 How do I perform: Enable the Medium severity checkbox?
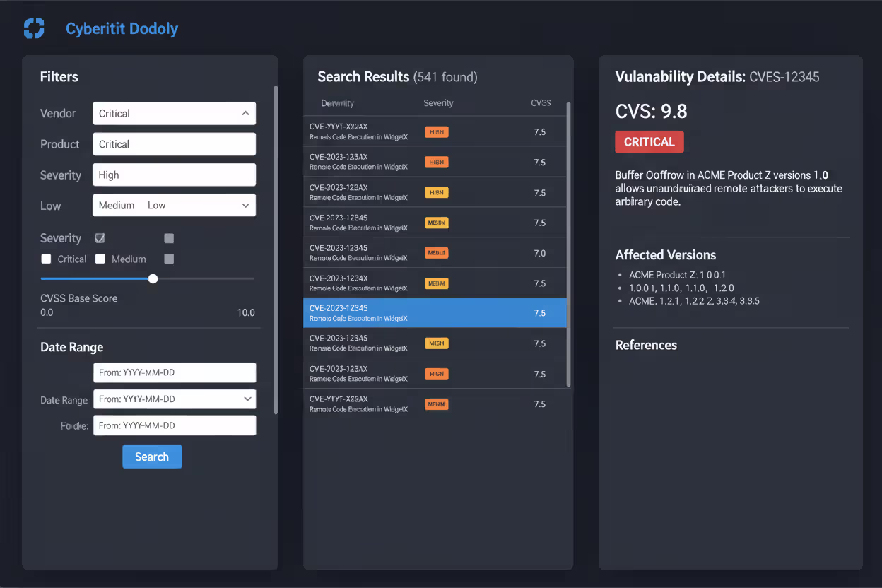click(x=99, y=259)
